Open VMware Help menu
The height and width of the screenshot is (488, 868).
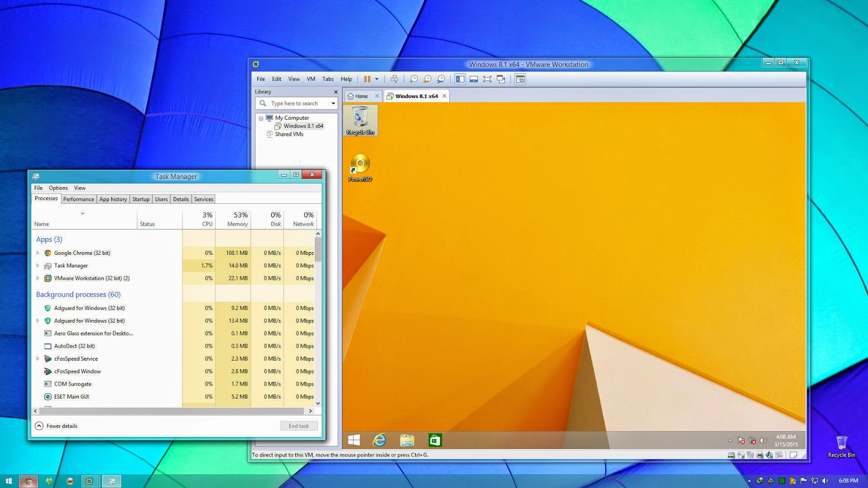point(346,79)
